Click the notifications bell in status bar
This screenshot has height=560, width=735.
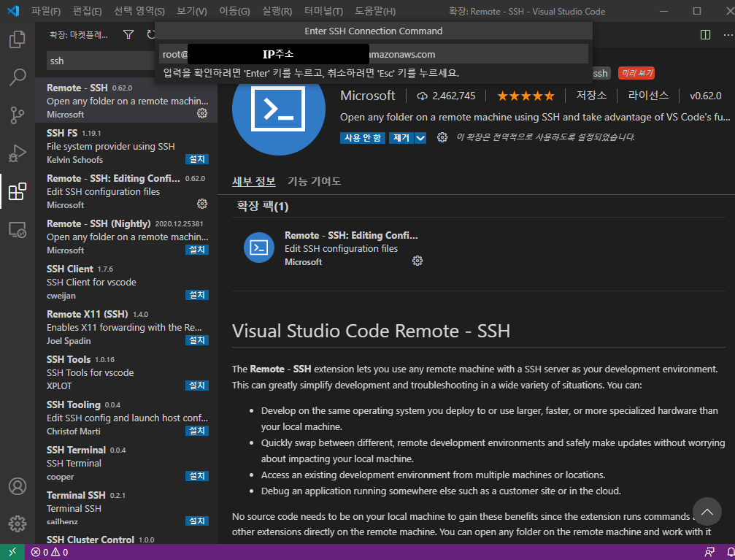(731, 553)
